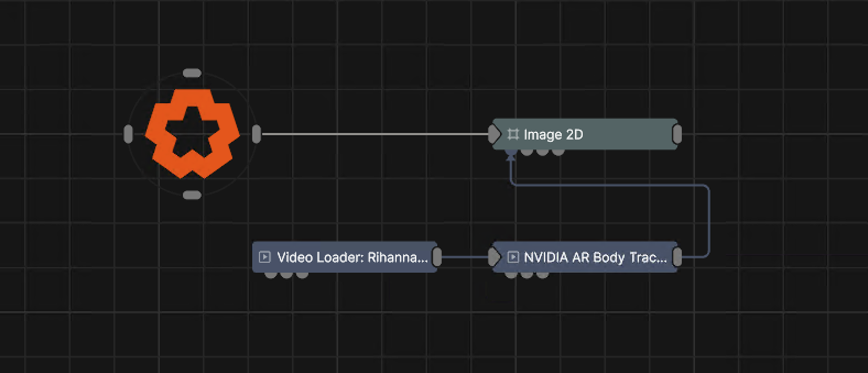
Task: Click the NVIDIA node's left input connector
Action: coord(494,257)
